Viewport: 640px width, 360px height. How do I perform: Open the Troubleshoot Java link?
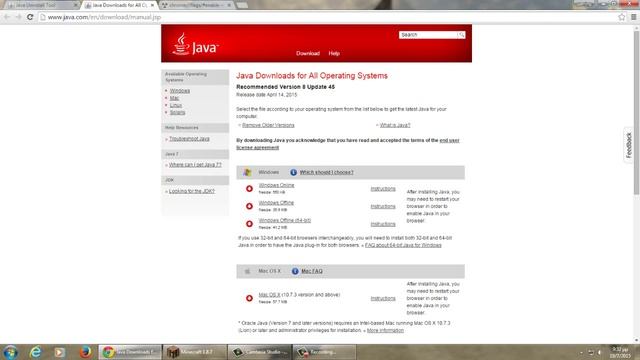[189, 139]
